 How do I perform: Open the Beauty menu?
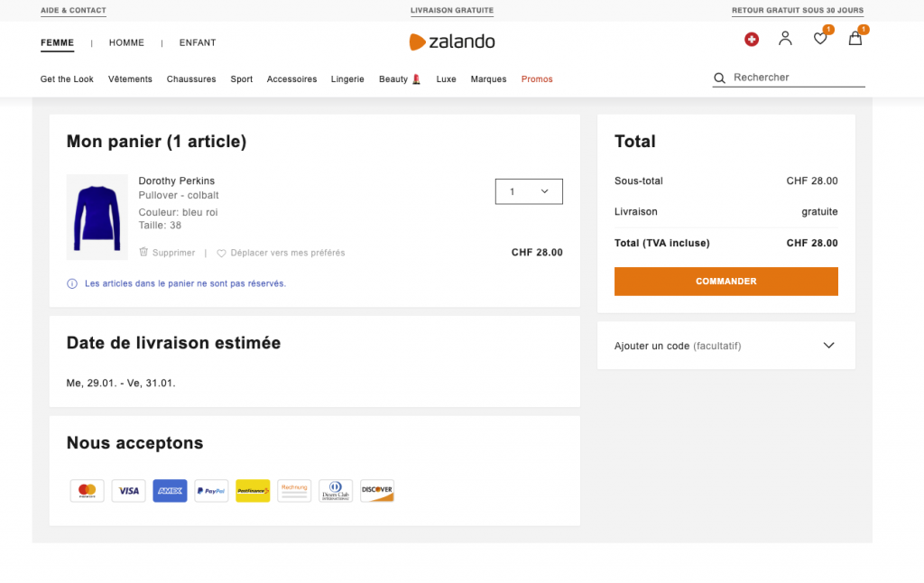[400, 79]
